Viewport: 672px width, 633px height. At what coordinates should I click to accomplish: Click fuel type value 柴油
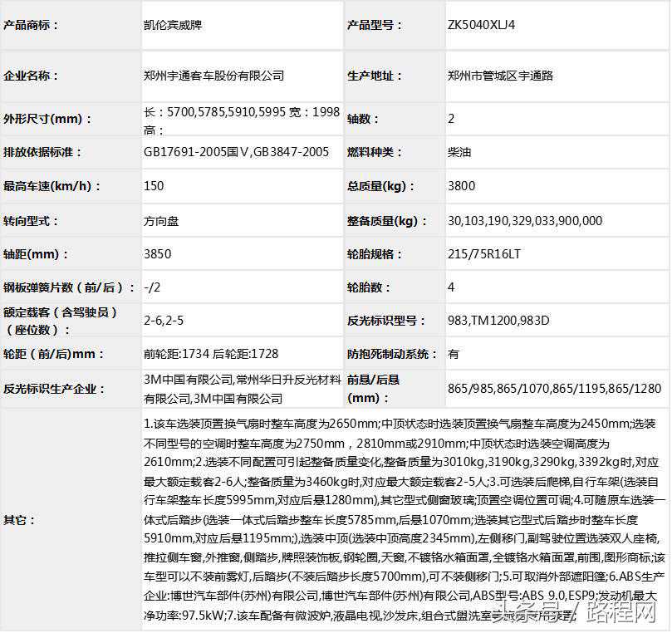[x=459, y=152]
